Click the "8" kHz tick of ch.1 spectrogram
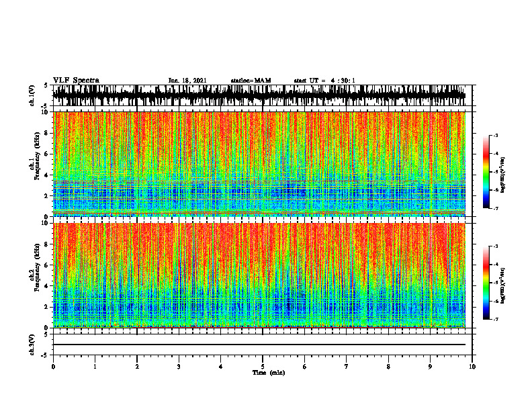Screen dimensions: 532x411 (47, 133)
